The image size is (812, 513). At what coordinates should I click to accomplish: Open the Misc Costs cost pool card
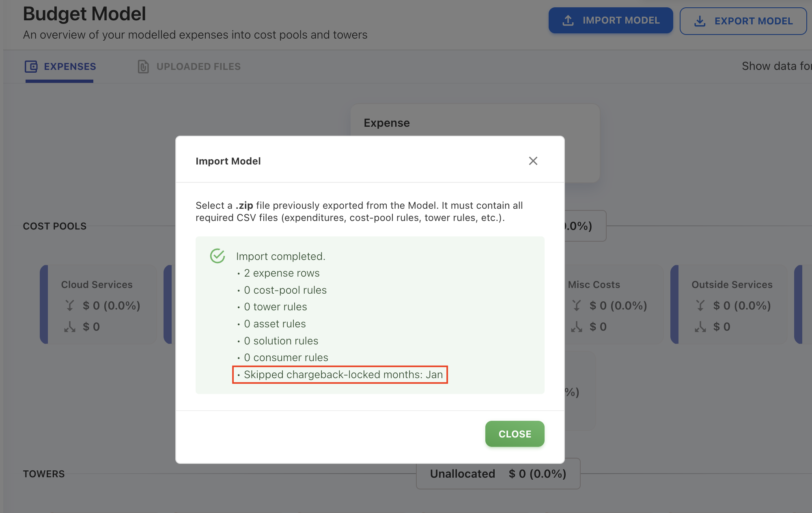(614, 305)
